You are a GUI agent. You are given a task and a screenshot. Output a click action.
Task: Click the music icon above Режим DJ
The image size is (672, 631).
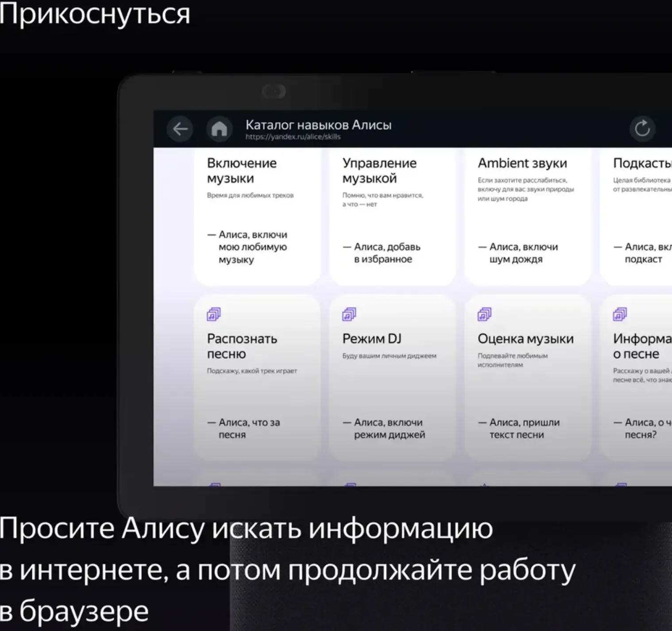coord(349,314)
